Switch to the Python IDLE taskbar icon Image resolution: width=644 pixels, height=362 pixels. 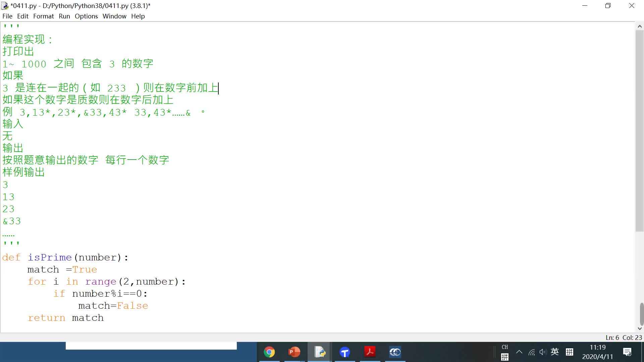(320, 352)
